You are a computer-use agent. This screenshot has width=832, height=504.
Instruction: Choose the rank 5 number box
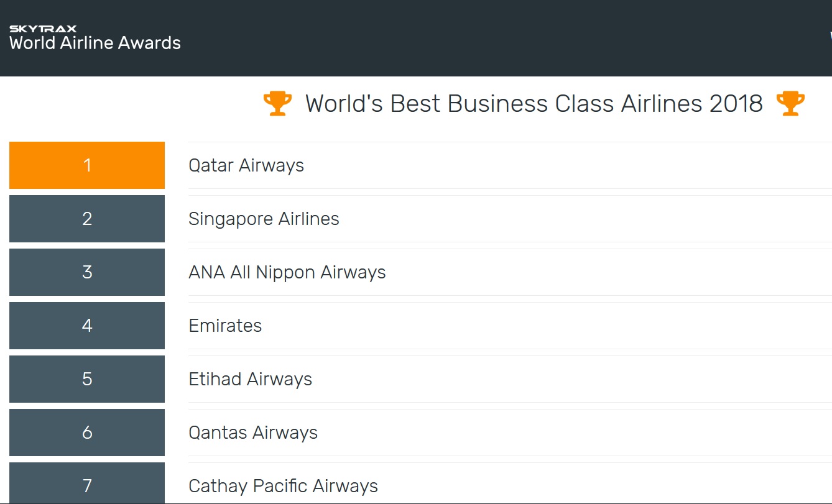click(87, 379)
